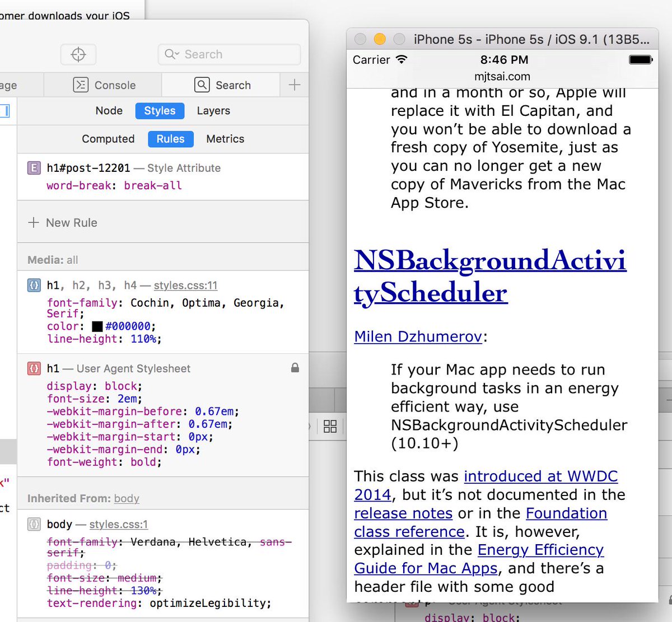Click the black #000000 color swatch

pyautogui.click(x=97, y=326)
